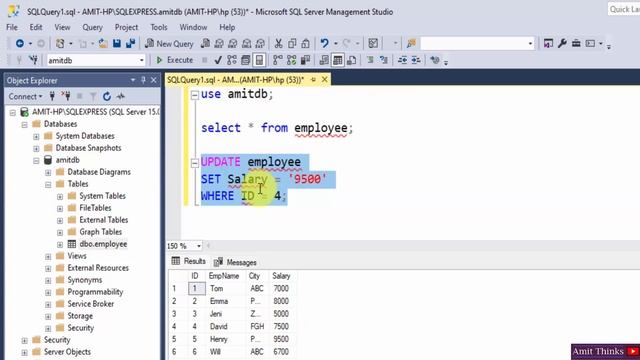Expand the System Databases node
Screen dimensions: 640x360
point(36,136)
